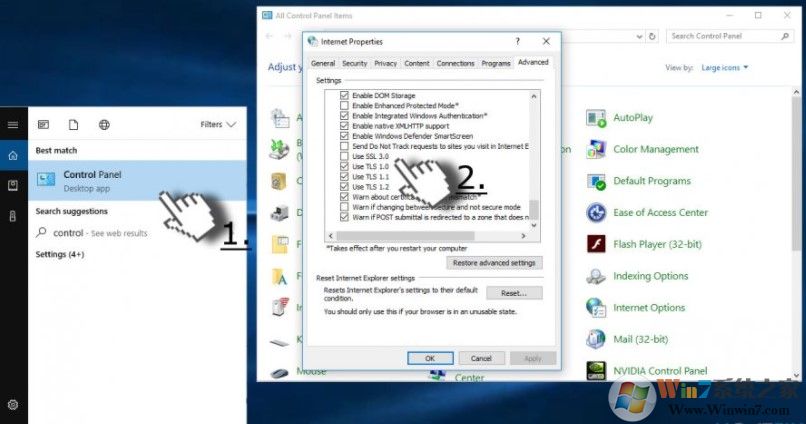The image size is (806, 424).
Task: Open Internet Options icon in Control Panel
Action: click(x=596, y=308)
